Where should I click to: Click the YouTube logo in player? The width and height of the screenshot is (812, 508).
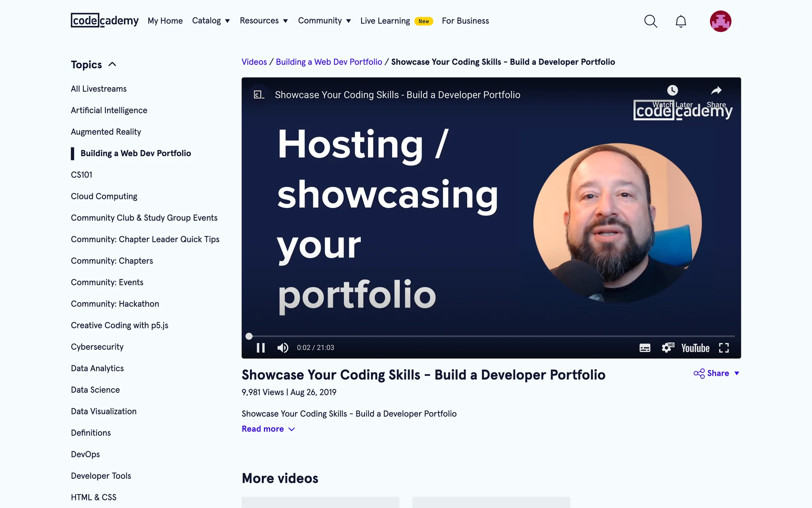[x=695, y=348]
